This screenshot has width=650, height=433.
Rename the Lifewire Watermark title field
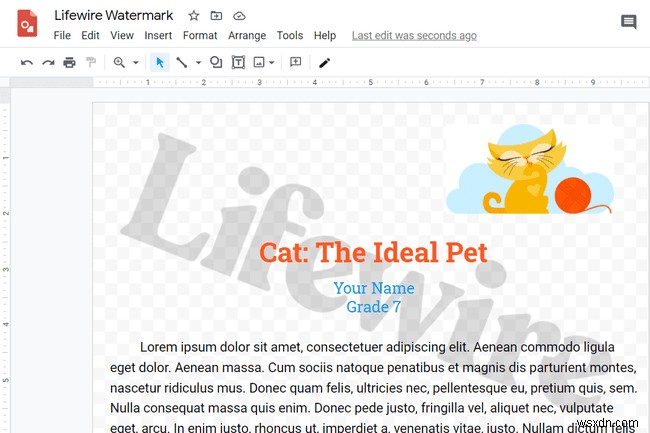coord(114,15)
